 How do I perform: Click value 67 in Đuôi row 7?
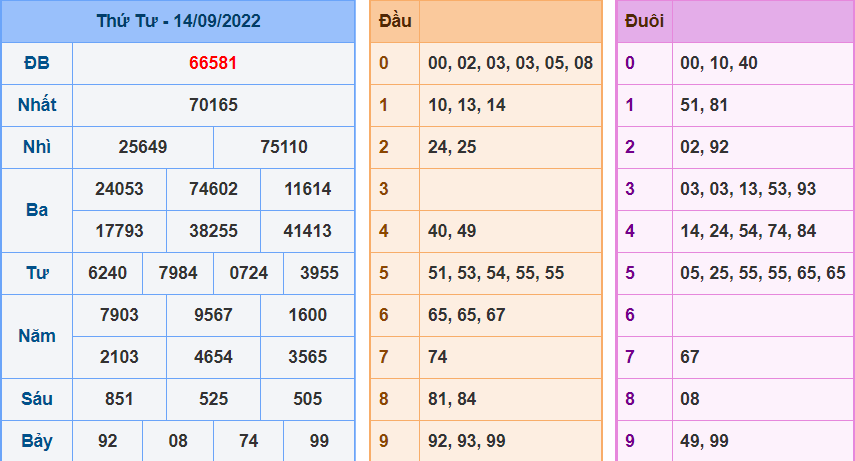[690, 357]
